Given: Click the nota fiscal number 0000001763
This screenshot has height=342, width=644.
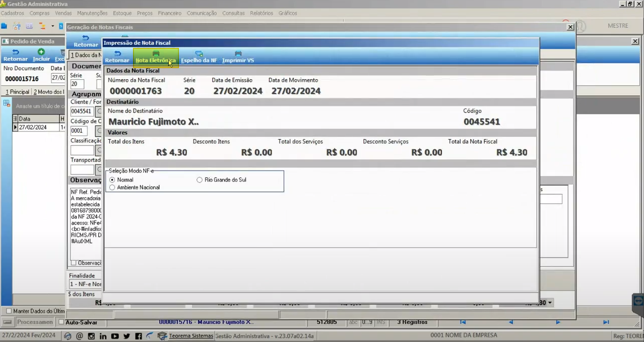Looking at the screenshot, I should 136,91.
